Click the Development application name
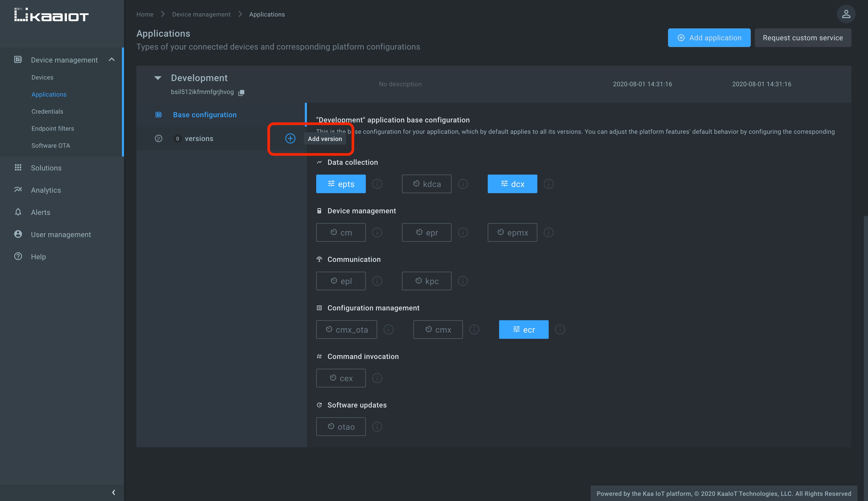 point(199,78)
